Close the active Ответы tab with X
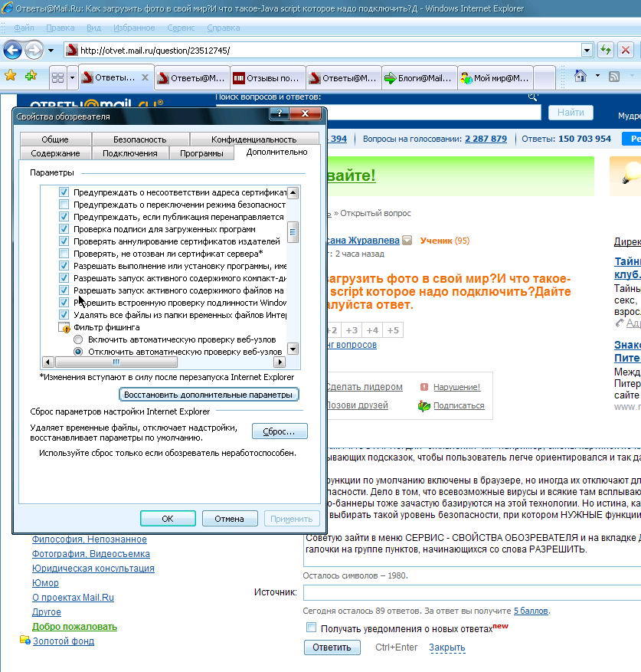Viewport: 641px width, 672px height. [146, 77]
